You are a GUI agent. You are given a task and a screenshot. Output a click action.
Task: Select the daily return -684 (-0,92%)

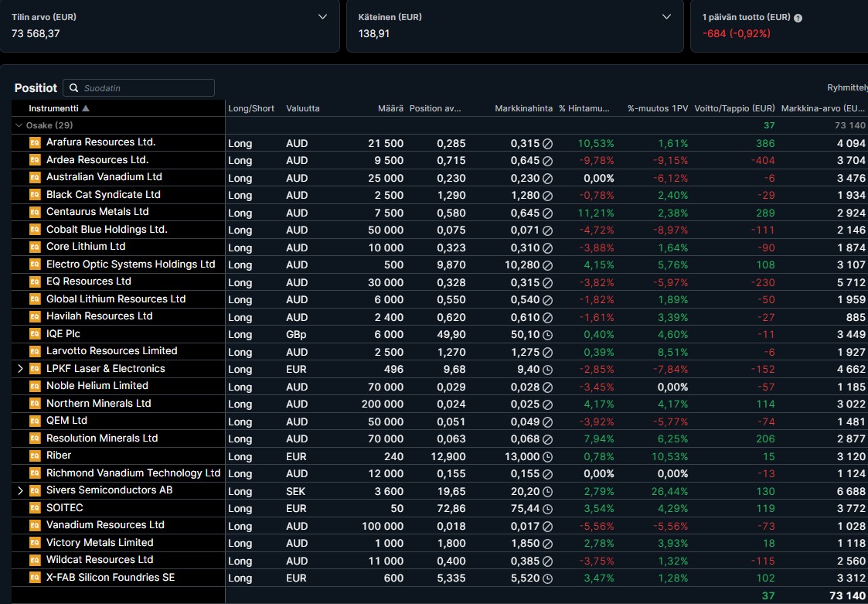pos(737,34)
